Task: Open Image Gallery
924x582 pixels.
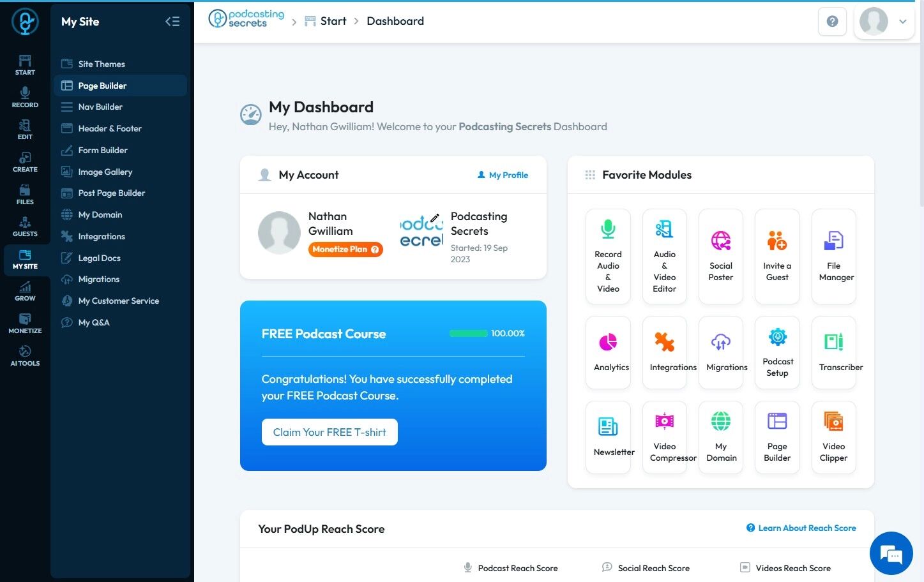Action: pos(121,172)
